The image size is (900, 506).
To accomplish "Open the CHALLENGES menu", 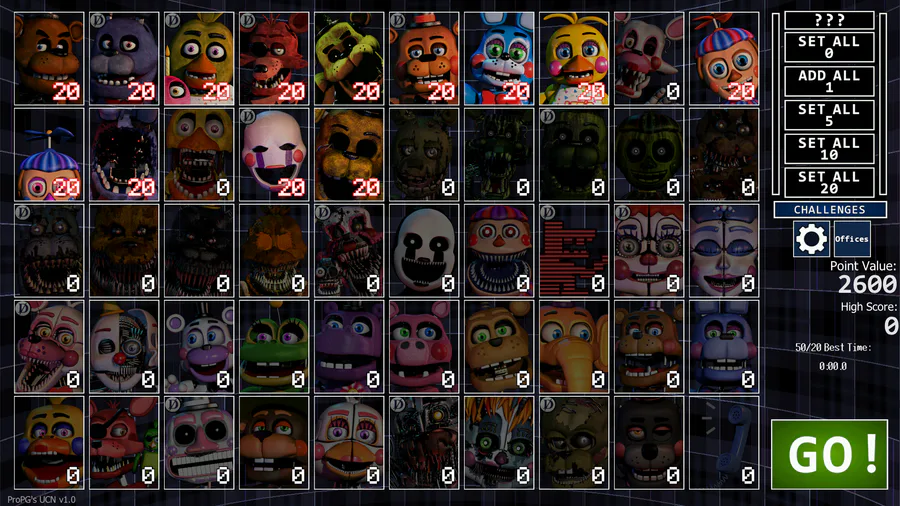I will click(x=830, y=209).
